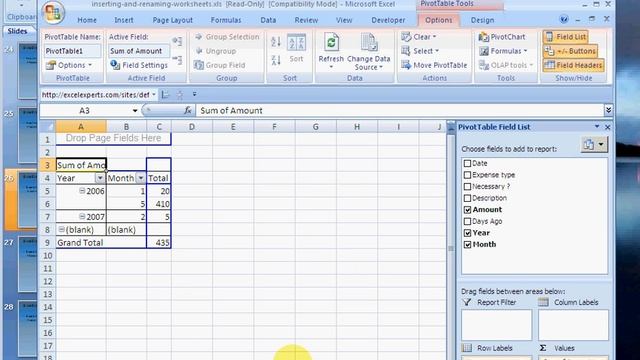This screenshot has width=640, height=360.
Task: Click Ungroup
Action: click(x=216, y=51)
